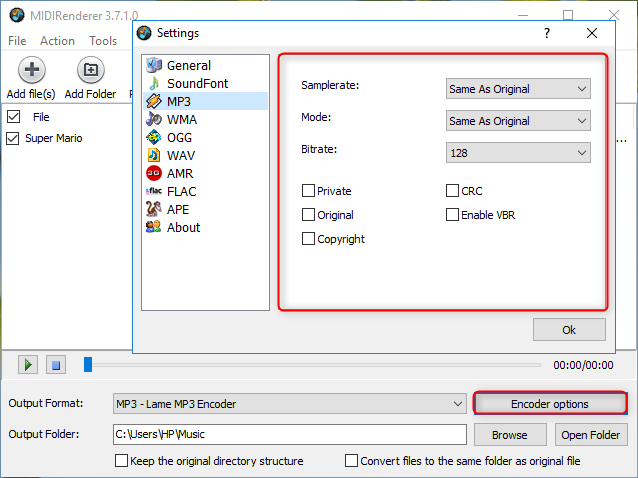
Task: Click the Output Folder path field
Action: pyautogui.click(x=288, y=435)
